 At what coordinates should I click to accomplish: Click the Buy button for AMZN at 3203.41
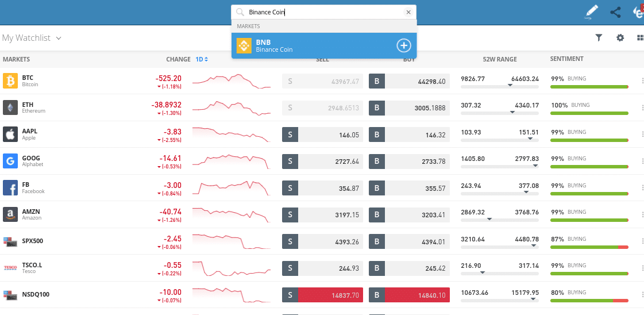[409, 214]
